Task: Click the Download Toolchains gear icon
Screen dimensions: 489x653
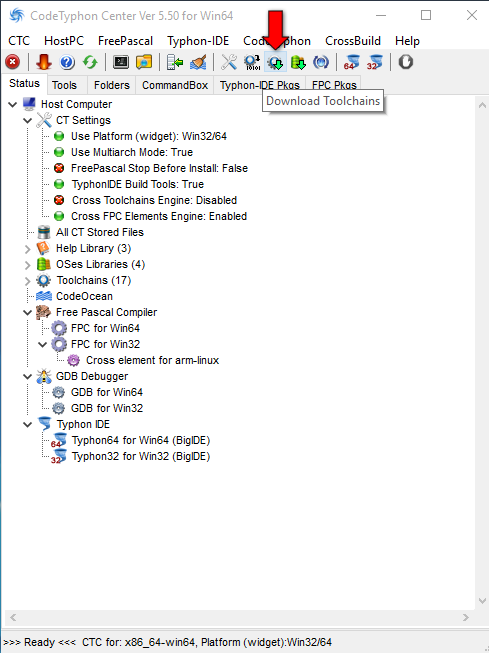Action: (x=275, y=62)
